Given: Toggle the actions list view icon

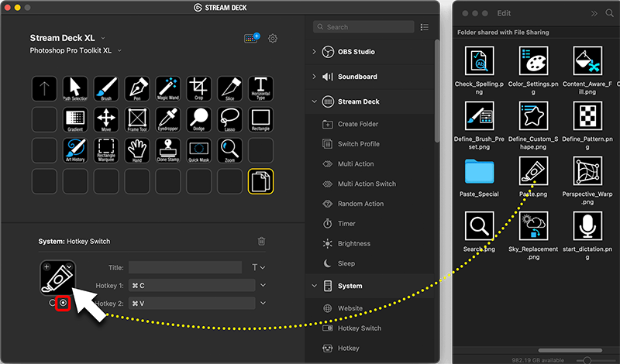Looking at the screenshot, I should click(x=424, y=27).
